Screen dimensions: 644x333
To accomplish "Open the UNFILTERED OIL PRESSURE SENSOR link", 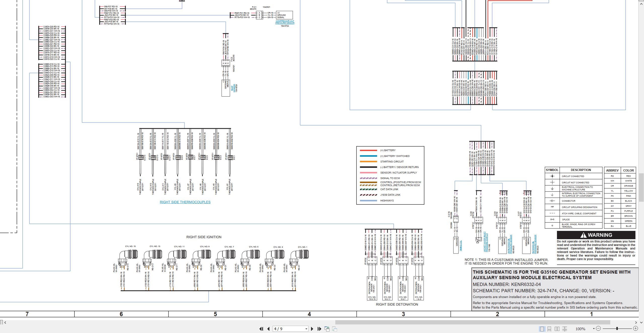I will click(510, 244).
